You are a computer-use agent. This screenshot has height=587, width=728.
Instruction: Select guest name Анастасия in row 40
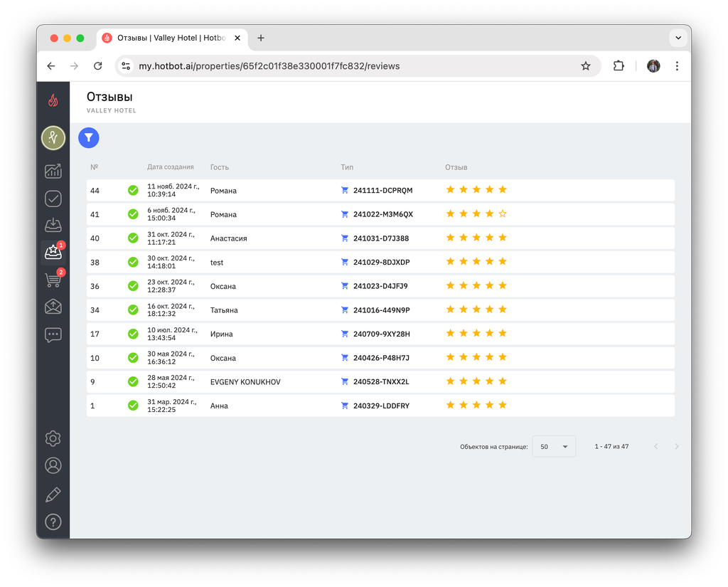point(228,238)
